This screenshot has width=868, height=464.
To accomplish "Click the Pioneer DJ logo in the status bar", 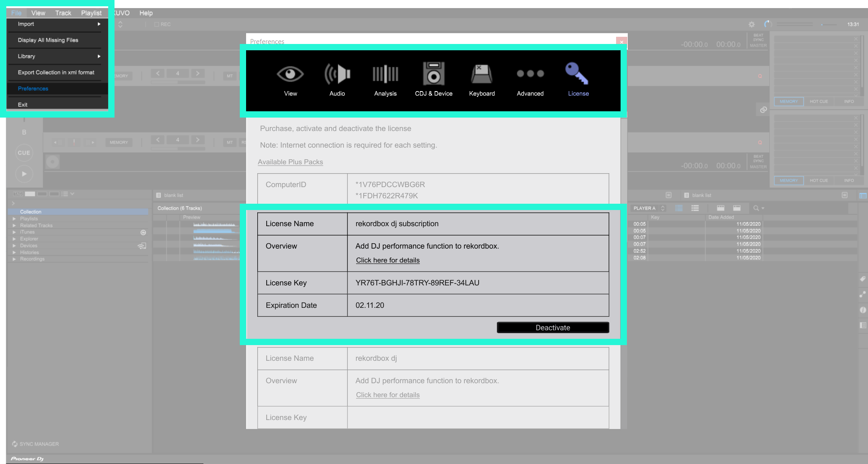I will point(27,459).
